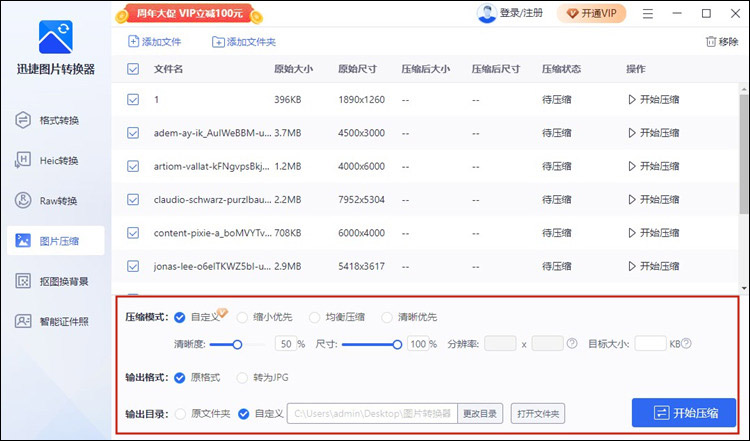Click the help icon beside 分辨率
750x441 pixels.
[572, 343]
